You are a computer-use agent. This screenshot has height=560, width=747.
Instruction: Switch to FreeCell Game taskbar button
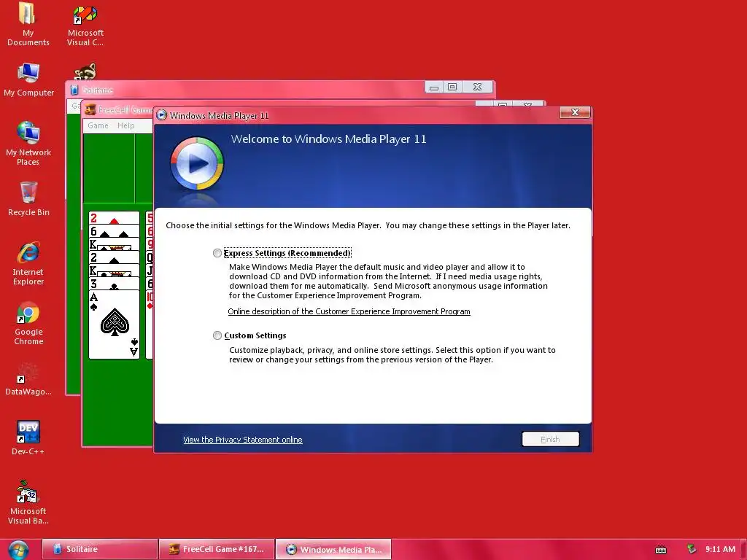(217, 549)
